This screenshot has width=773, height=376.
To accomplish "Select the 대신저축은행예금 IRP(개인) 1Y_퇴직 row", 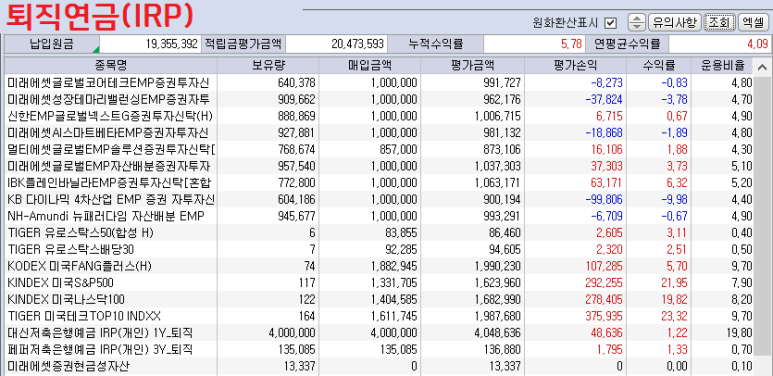I will (379, 333).
